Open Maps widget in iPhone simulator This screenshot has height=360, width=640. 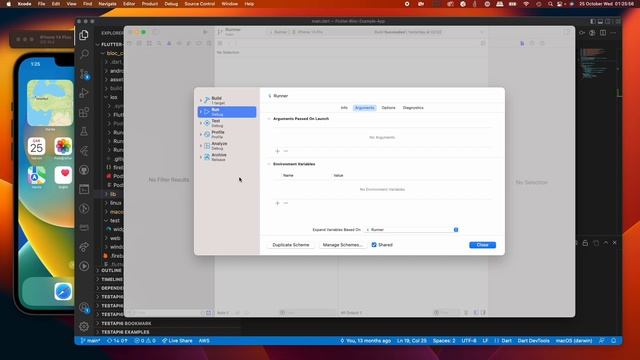[x=50, y=103]
